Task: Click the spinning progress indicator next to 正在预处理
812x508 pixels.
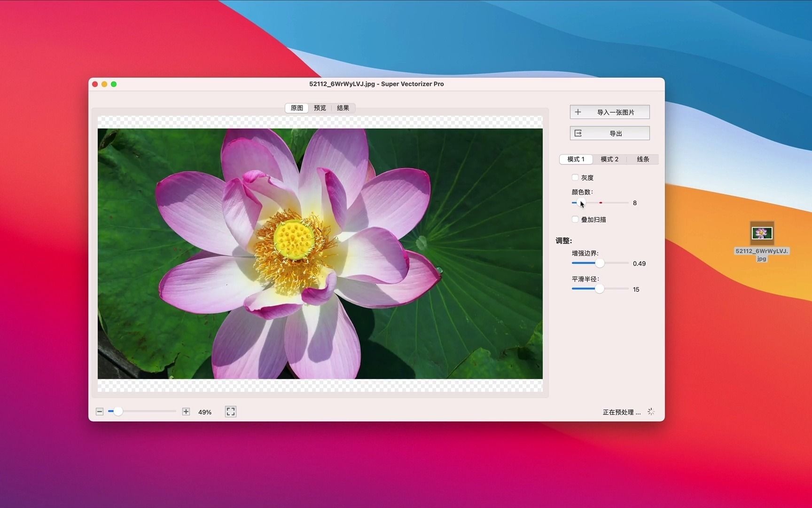Action: [x=651, y=412]
